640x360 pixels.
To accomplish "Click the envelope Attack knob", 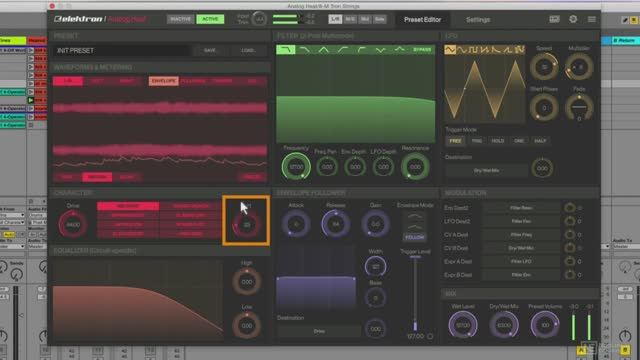I will [x=296, y=224].
